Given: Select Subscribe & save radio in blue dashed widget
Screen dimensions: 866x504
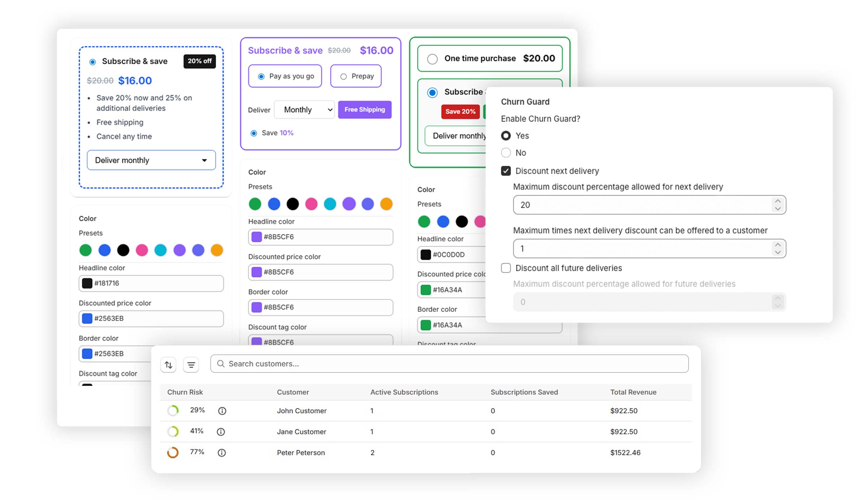Looking at the screenshot, I should click(93, 62).
